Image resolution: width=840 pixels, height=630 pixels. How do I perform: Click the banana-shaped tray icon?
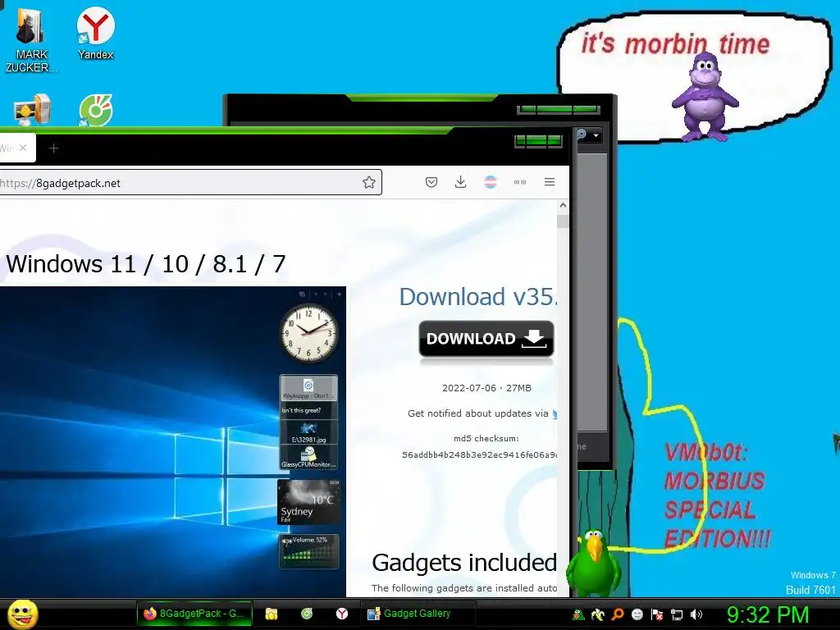(598, 614)
